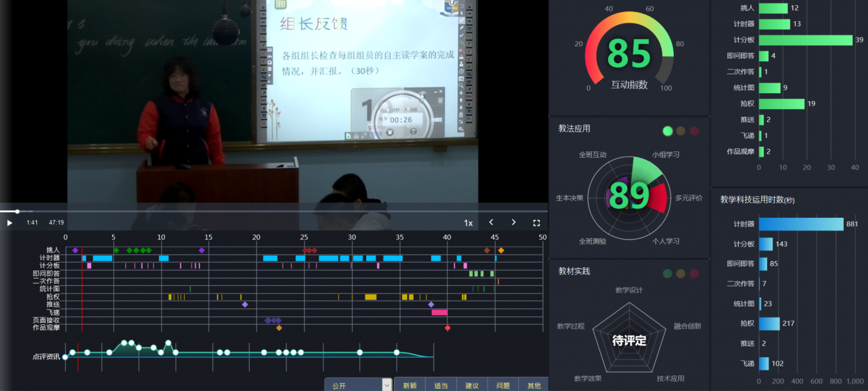Click the 问题 comment button
This screenshot has width=868, height=391.
pos(503,385)
